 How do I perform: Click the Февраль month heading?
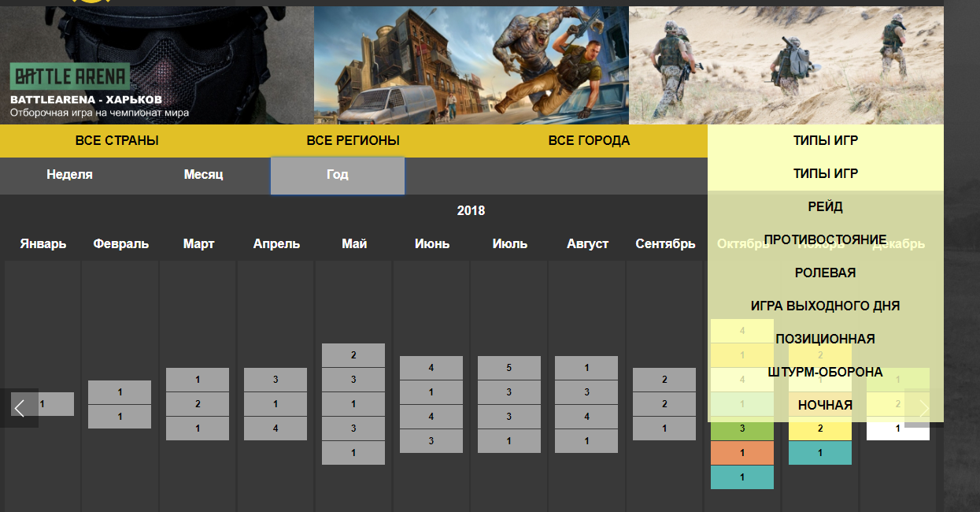click(120, 244)
